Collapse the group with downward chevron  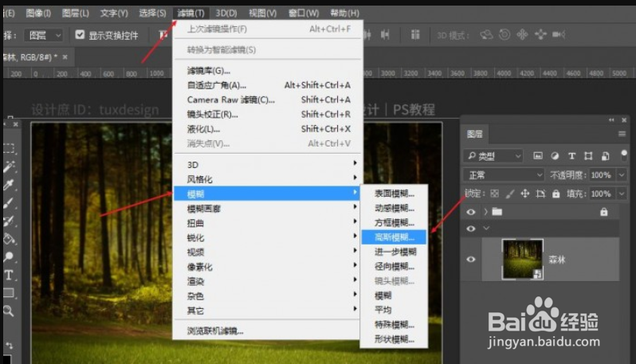[x=486, y=229]
